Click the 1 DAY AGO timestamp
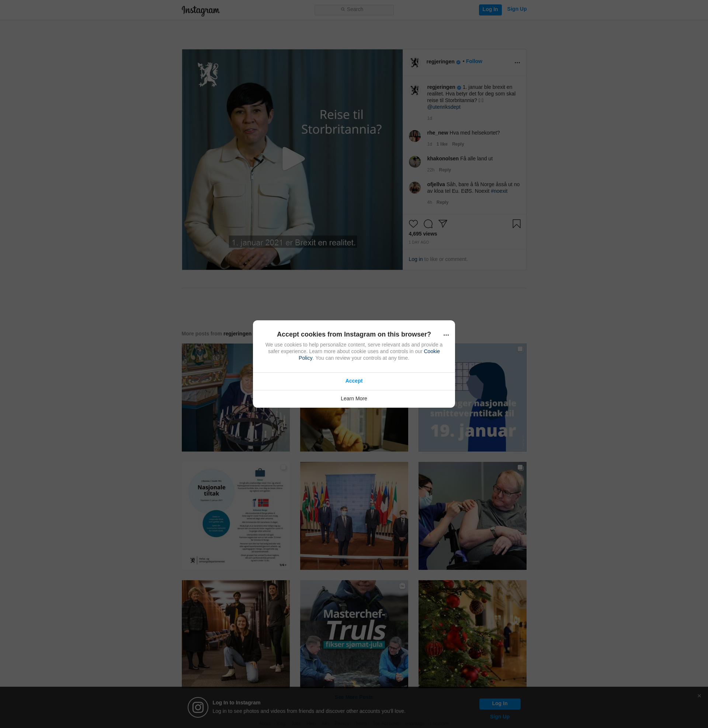708x728 pixels. [x=419, y=242]
